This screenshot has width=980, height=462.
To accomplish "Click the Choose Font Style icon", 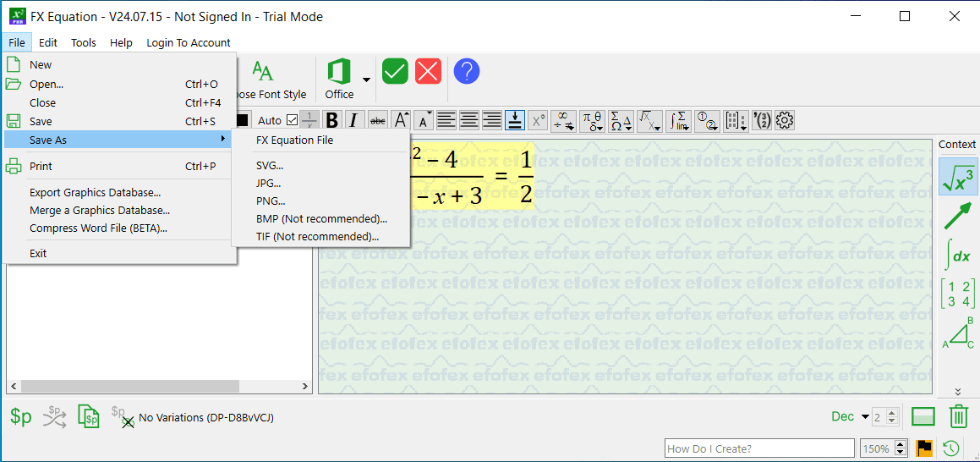I will (x=263, y=72).
